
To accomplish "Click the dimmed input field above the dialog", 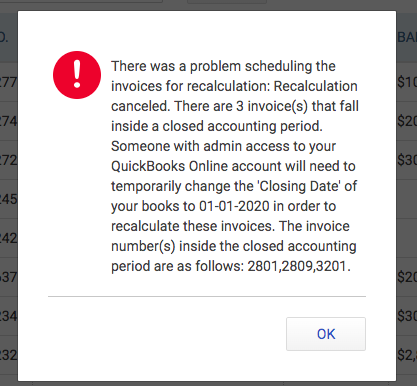I will [x=81, y=2].
